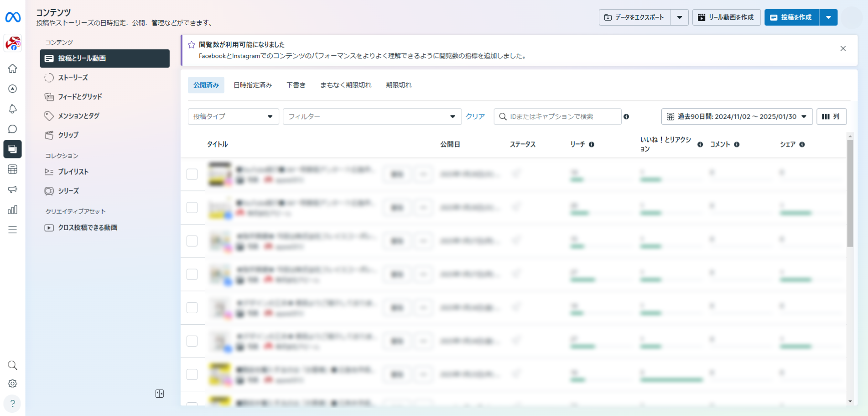Click the ID or caption search field
This screenshot has width=868, height=416.
pos(561,116)
